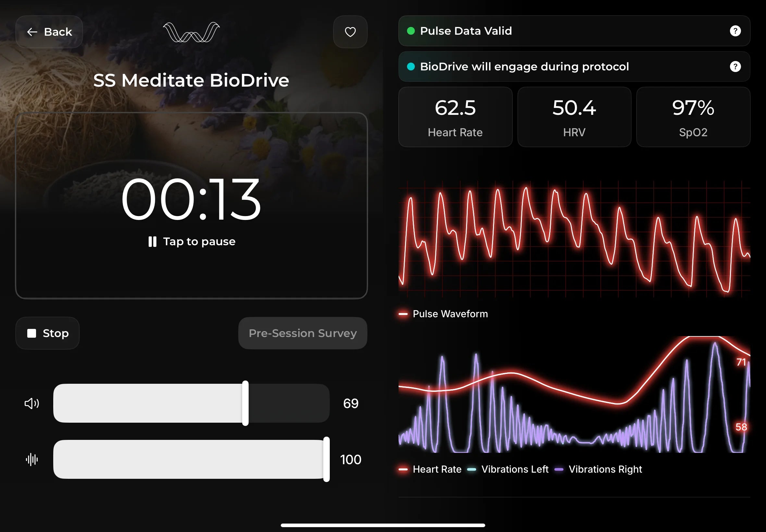Screen dimensions: 766x532
Task: Adjust the volume slider at 69
Action: [245, 403]
